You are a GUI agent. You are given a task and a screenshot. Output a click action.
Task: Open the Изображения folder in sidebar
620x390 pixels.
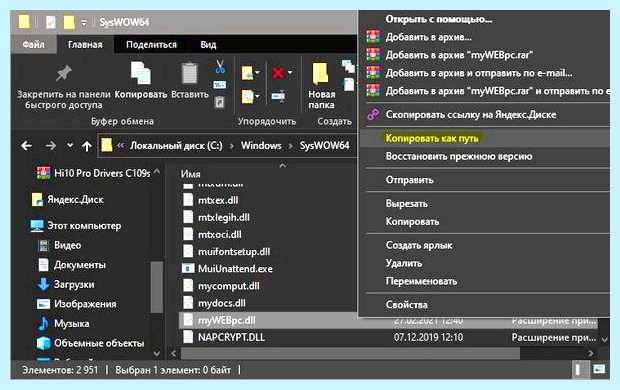click(77, 304)
